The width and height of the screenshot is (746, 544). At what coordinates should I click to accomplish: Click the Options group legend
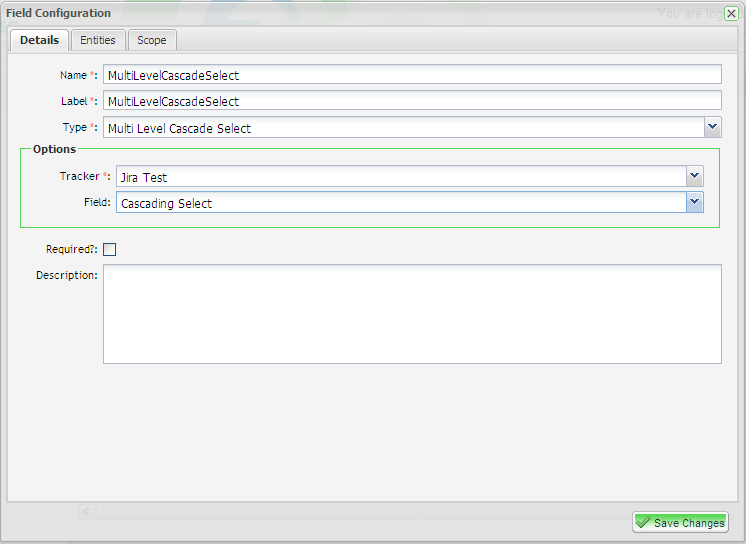pos(54,149)
